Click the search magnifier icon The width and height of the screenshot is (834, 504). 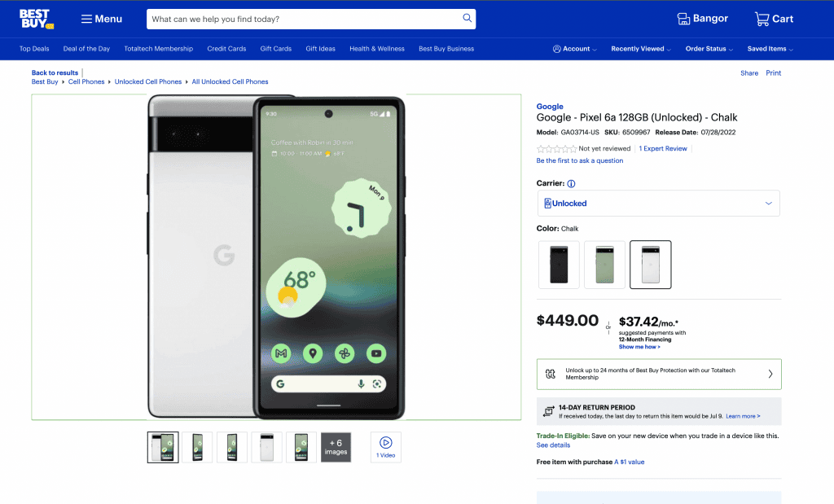467,18
